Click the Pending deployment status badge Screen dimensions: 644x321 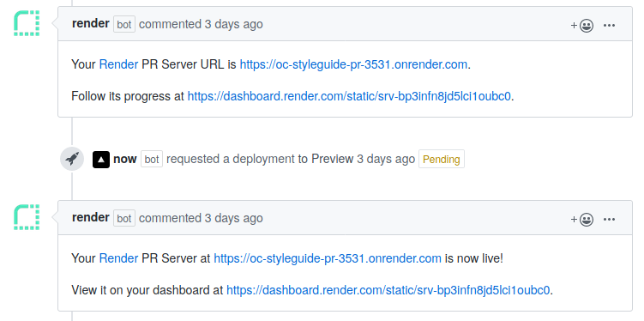pyautogui.click(x=442, y=159)
